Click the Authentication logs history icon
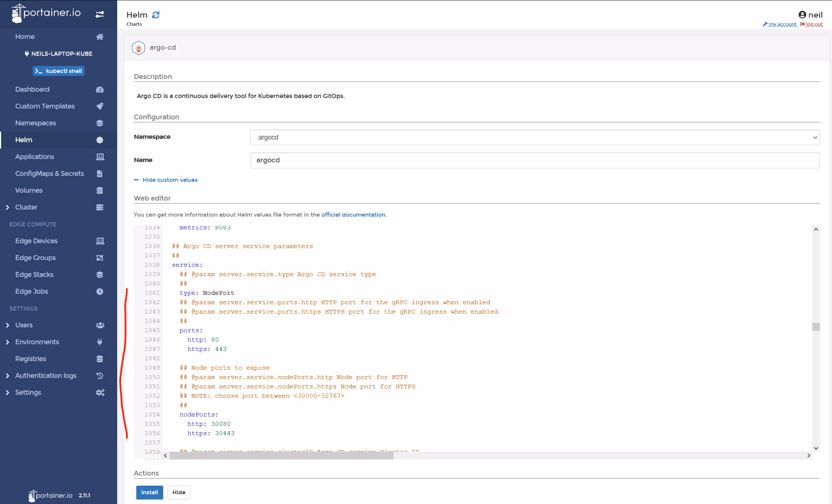 pos(100,376)
